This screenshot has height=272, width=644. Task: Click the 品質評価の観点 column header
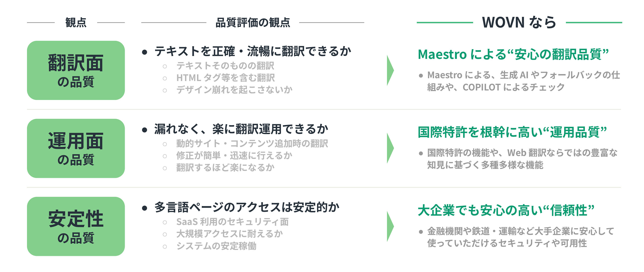pos(253,22)
